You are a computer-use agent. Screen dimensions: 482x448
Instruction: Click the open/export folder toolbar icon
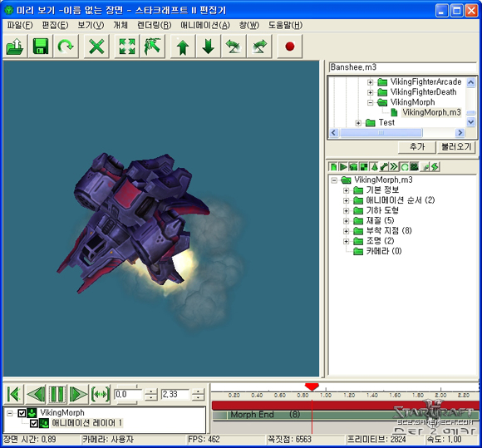15,47
